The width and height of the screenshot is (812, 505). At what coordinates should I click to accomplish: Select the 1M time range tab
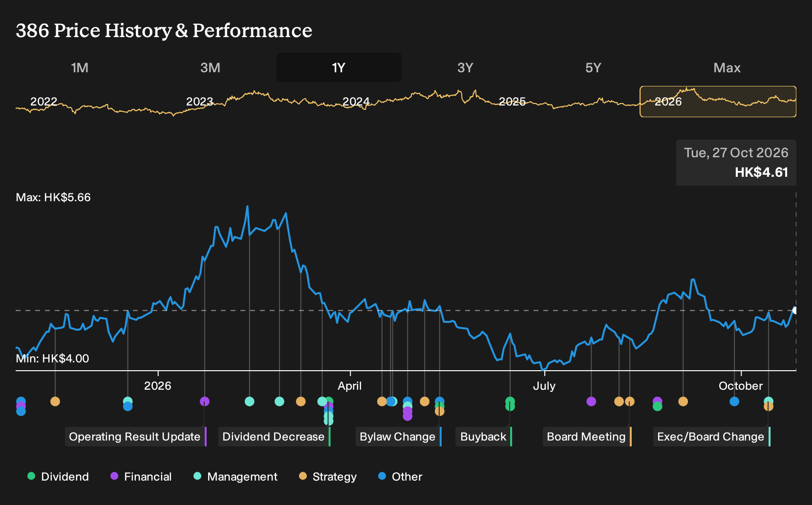tap(80, 67)
